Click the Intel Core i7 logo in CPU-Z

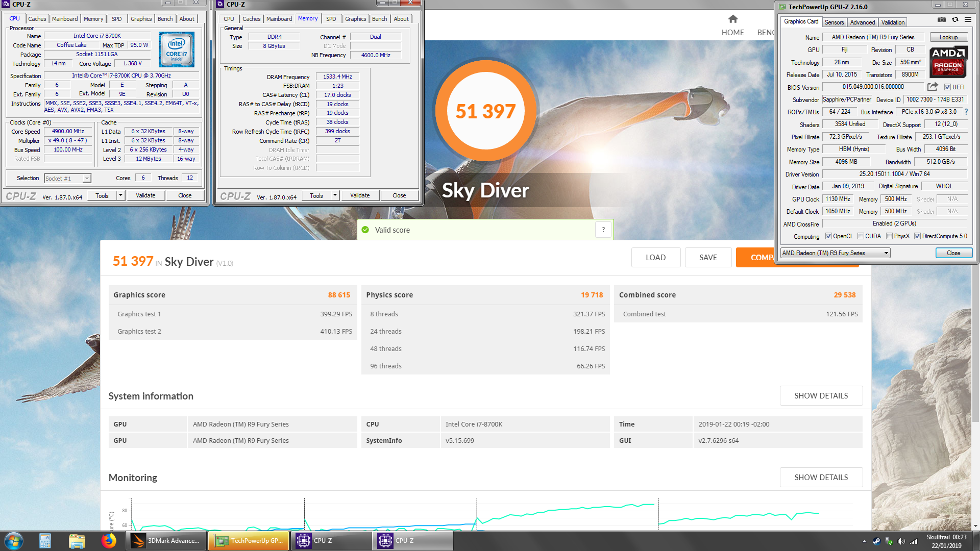click(x=177, y=49)
